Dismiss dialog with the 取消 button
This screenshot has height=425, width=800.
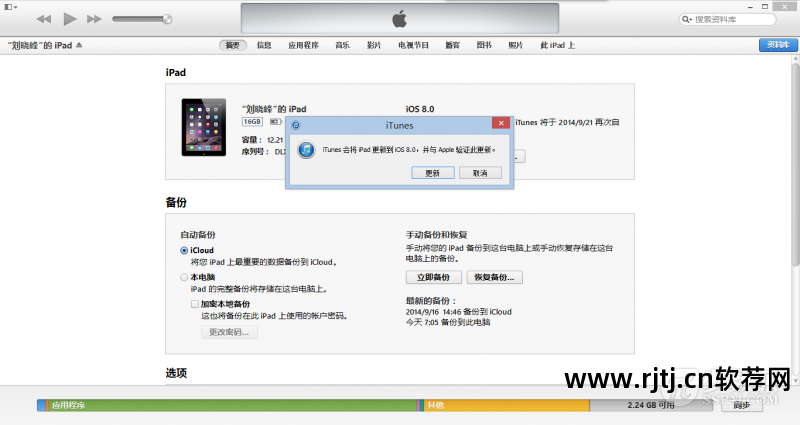click(x=480, y=173)
